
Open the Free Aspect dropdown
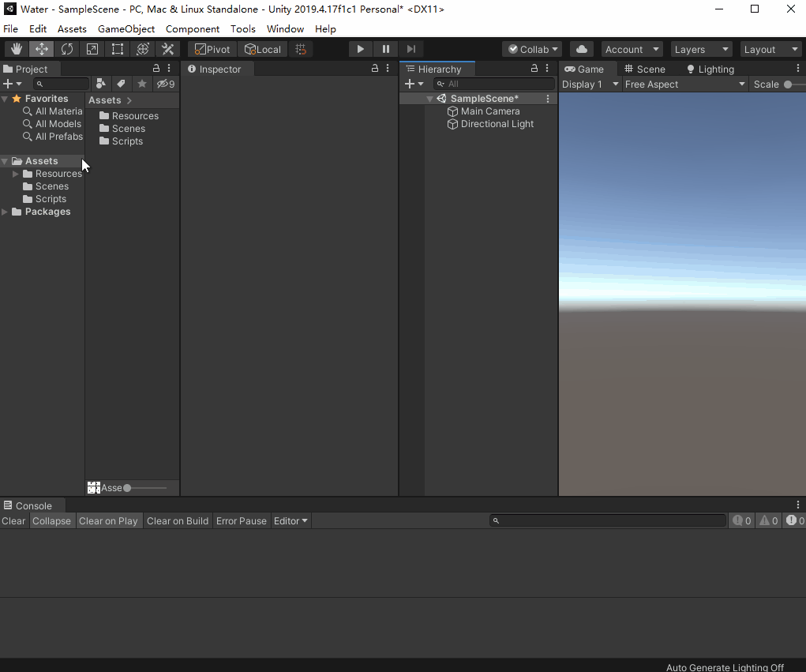click(x=684, y=84)
